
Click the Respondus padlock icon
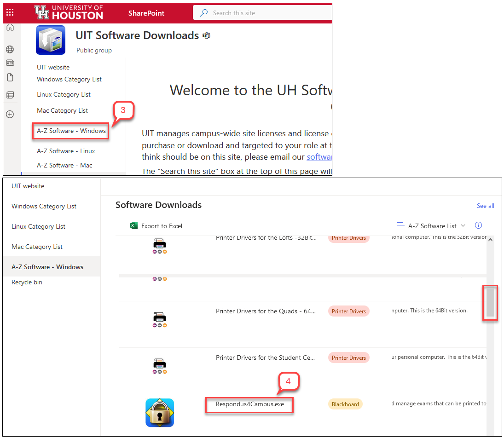coord(160,413)
